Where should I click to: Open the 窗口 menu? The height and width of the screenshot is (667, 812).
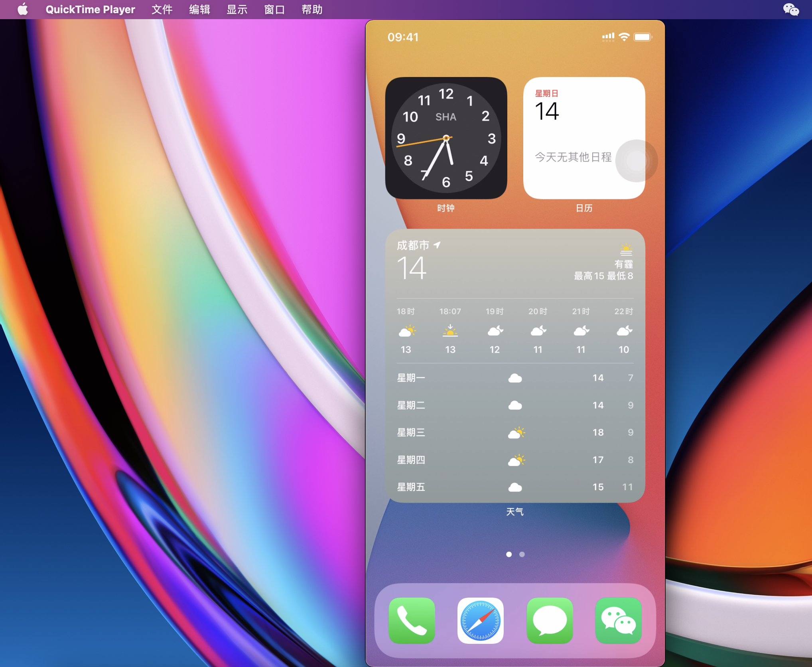[x=274, y=9]
